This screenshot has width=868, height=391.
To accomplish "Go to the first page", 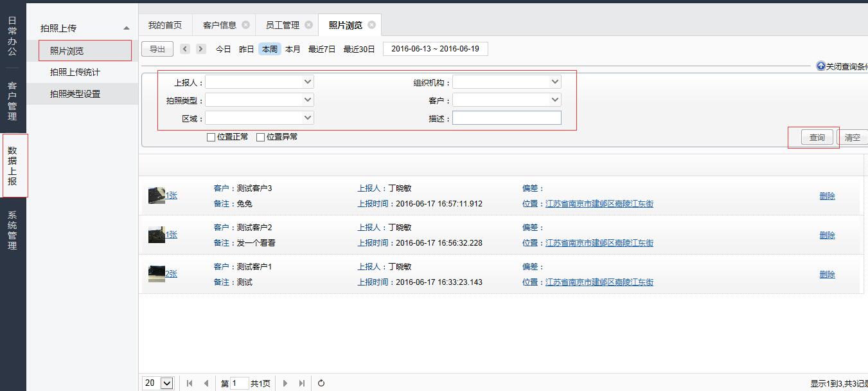I will pos(190,383).
